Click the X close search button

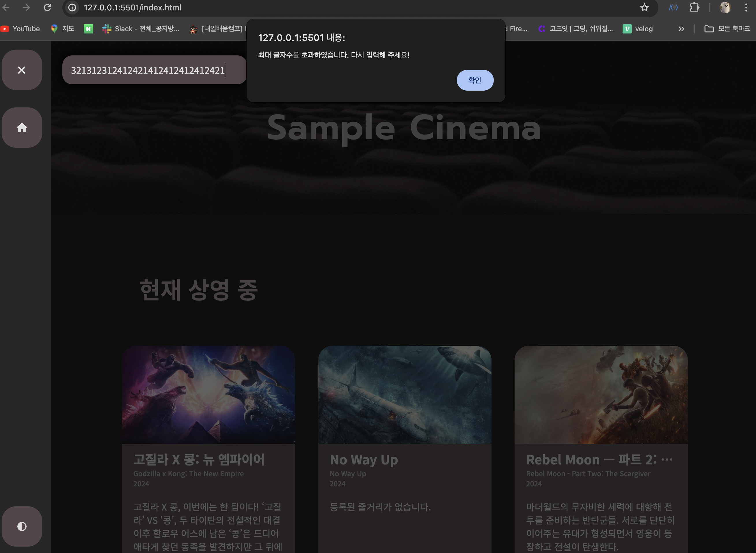coord(22,70)
